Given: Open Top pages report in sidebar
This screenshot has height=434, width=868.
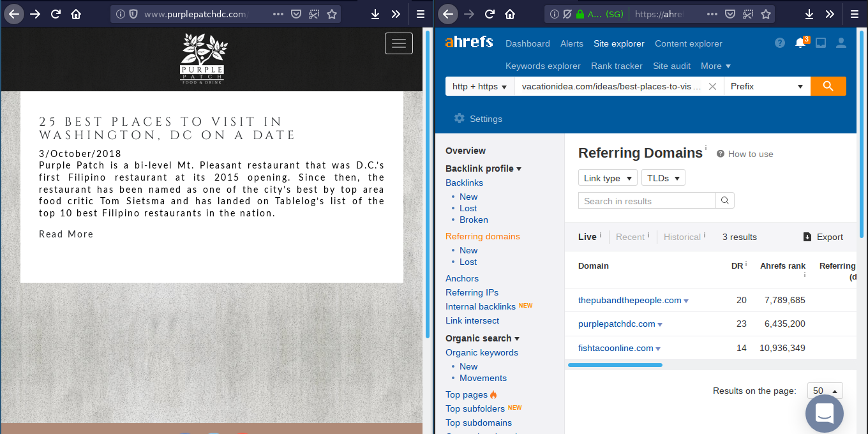Looking at the screenshot, I should click(467, 394).
